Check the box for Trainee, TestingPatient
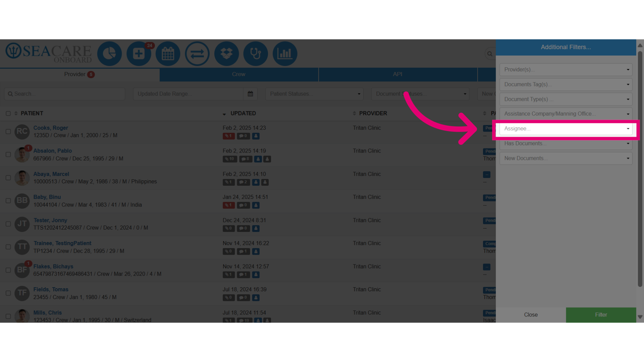 tap(8, 247)
